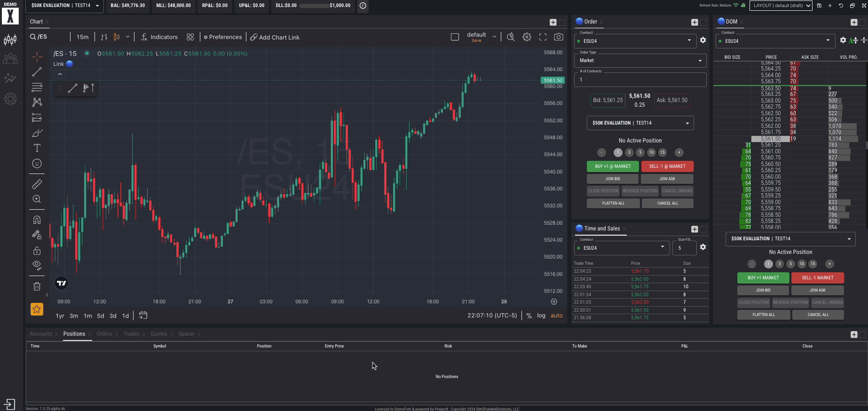Screen dimensions: 868x411
Task: Open the magnet mode tool
Action: 37,220
